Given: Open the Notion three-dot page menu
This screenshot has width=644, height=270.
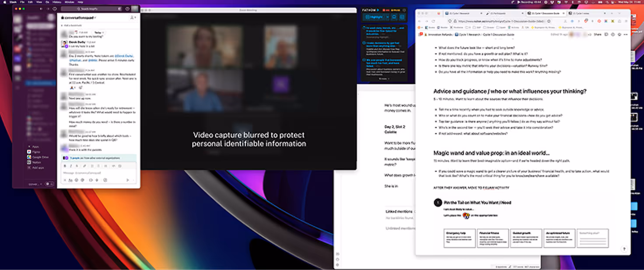Looking at the screenshot, I should (626, 35).
